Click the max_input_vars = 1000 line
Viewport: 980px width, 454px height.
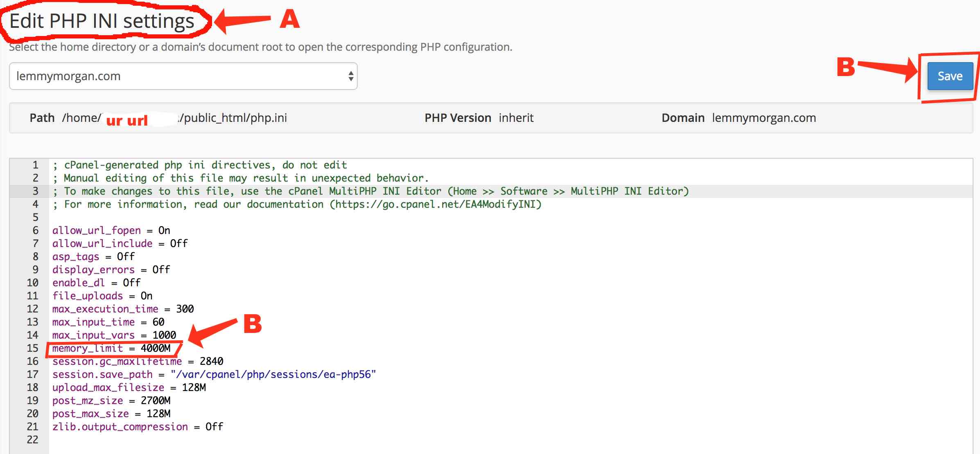point(114,335)
